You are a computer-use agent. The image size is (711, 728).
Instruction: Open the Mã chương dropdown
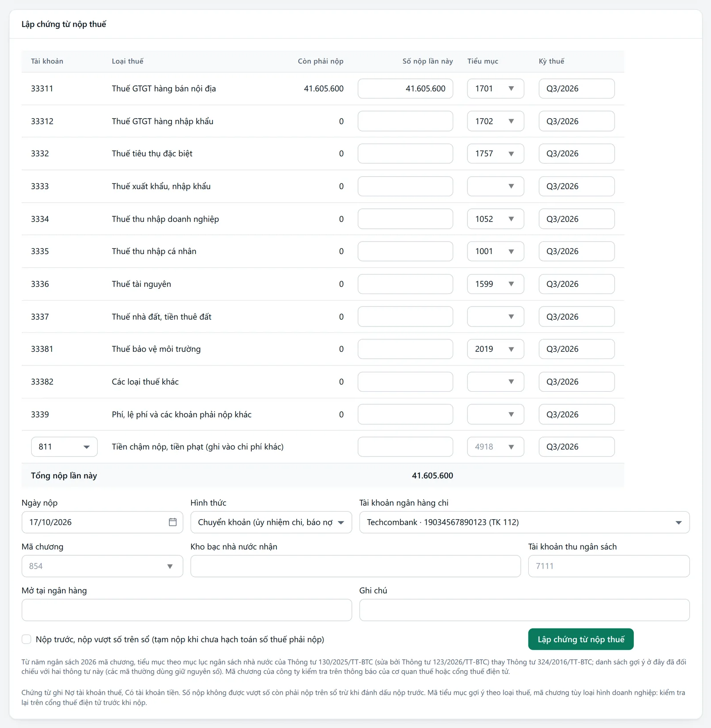[102, 566]
